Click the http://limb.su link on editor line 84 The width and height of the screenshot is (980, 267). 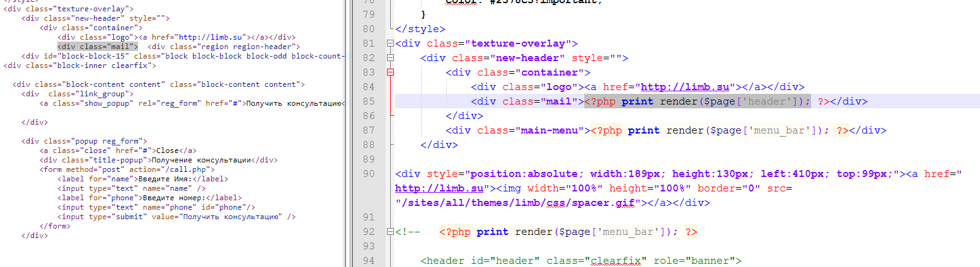[685, 87]
